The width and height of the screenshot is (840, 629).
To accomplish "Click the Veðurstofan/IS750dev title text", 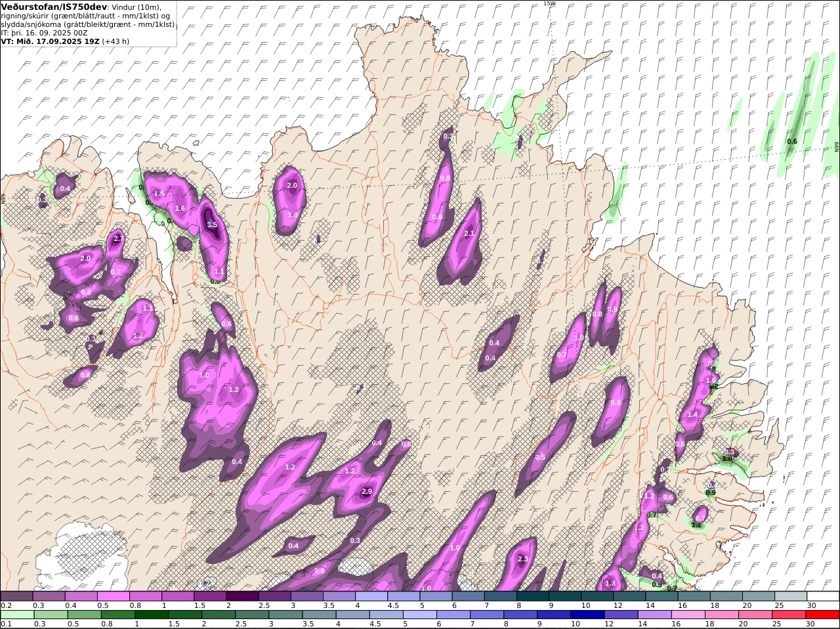I will click(x=54, y=7).
